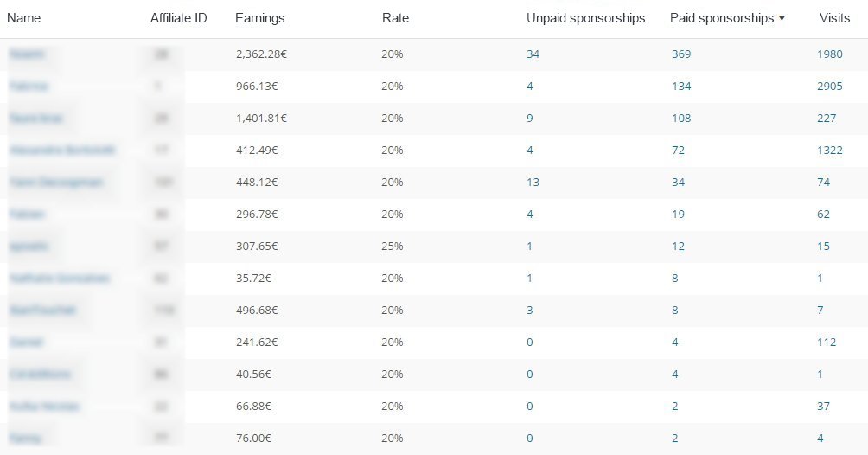Open the 13 unpaid sponsorships link

(533, 182)
